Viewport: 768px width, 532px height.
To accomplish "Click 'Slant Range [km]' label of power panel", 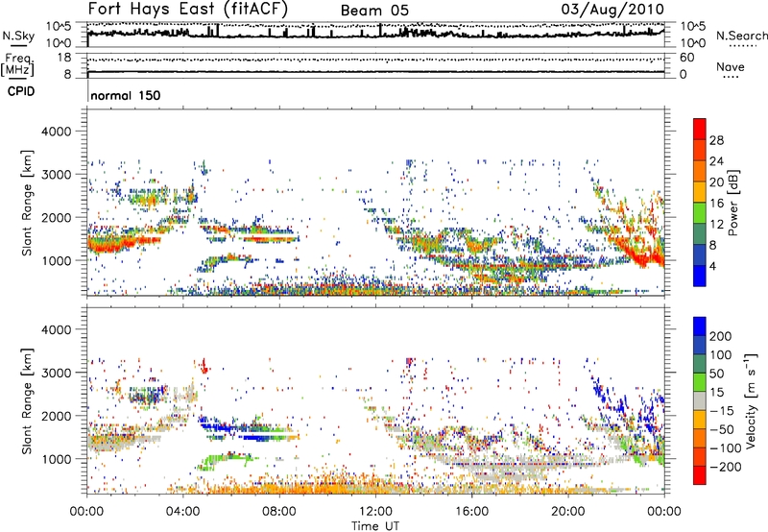I will pyautogui.click(x=27, y=203).
